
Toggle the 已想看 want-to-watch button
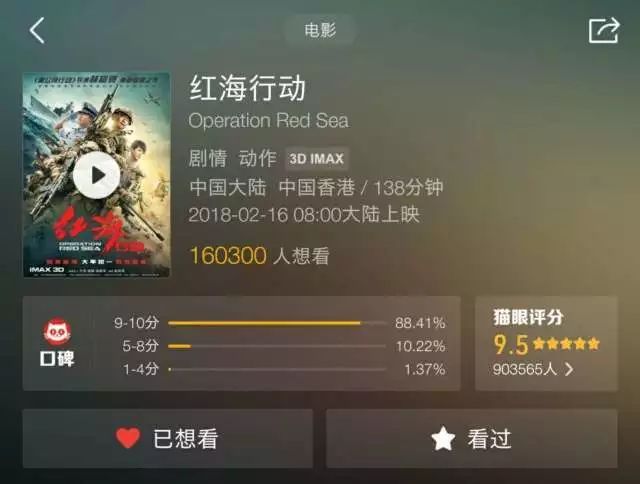click(x=168, y=439)
